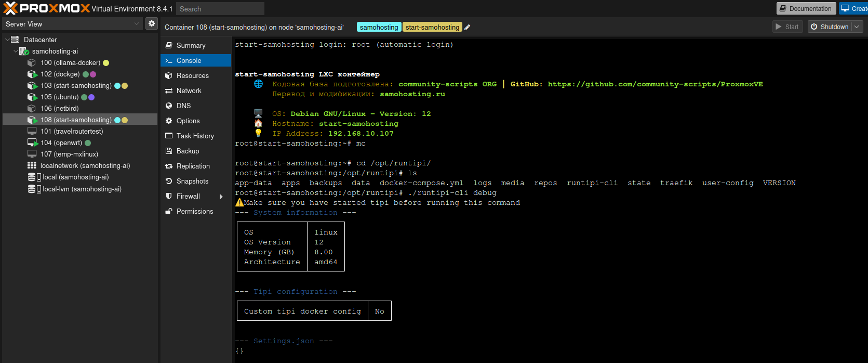
Task: Click the container icon for 102 (dockge)
Action: click(32, 74)
